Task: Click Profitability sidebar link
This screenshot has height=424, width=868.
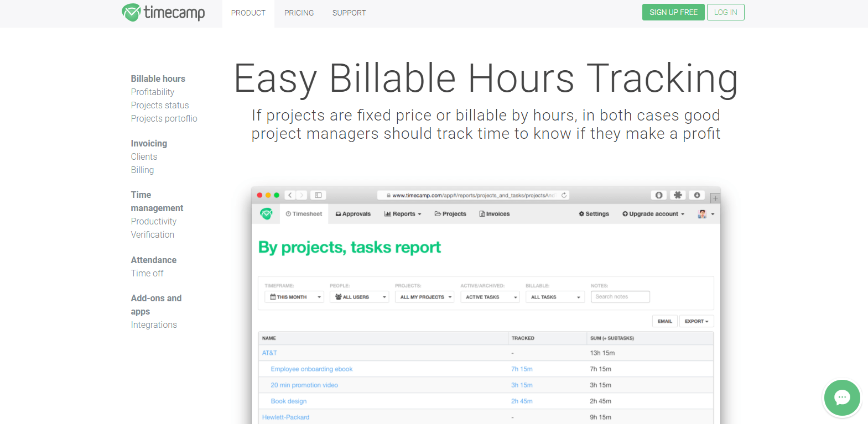Action: 153,92
